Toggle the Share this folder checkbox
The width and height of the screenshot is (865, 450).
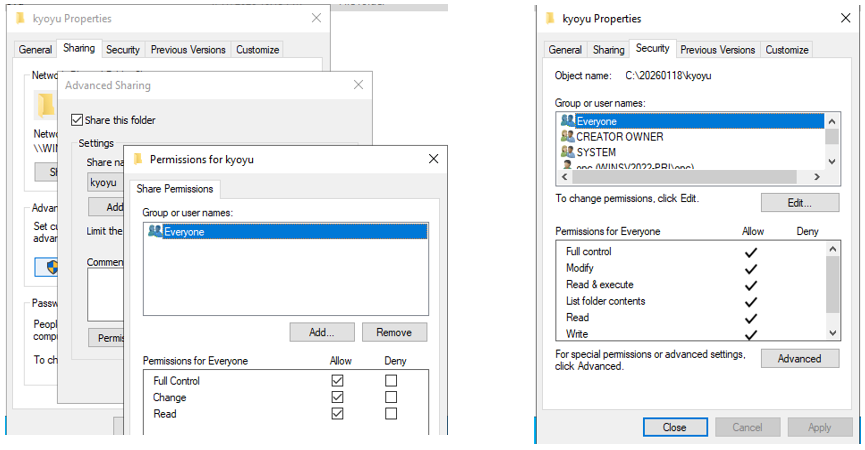coord(77,120)
